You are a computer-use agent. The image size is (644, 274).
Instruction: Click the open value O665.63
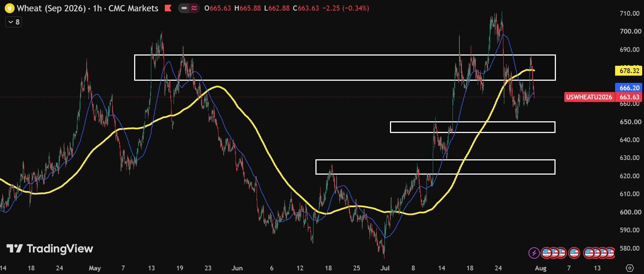coord(218,8)
